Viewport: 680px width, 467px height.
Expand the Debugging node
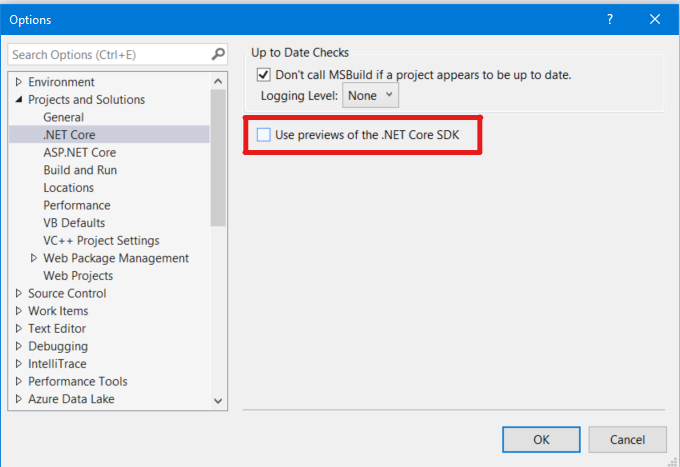click(18, 346)
